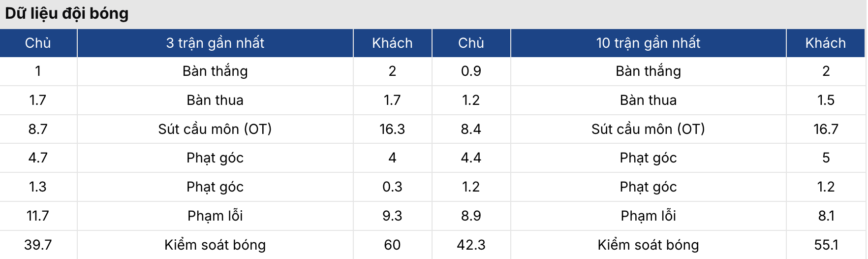Select 'Phạm lỗi' label in 10-match section
Screen dimensions: 868x259
click(x=648, y=216)
